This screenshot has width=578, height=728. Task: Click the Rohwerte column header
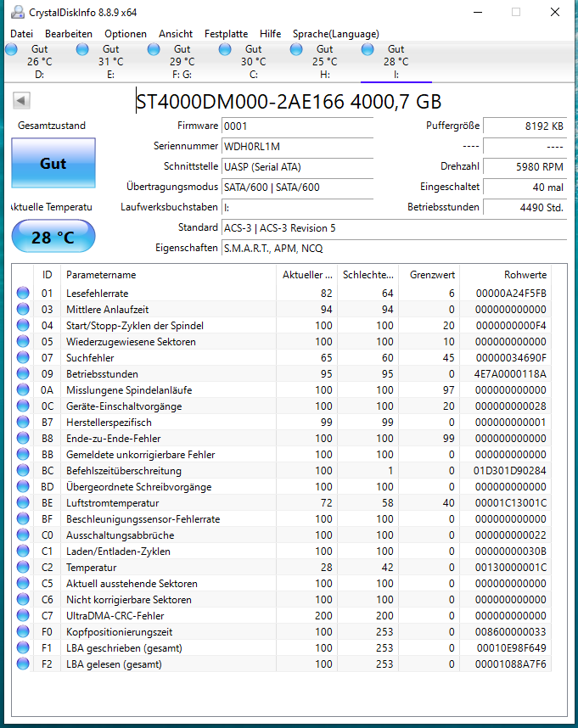[x=505, y=275]
